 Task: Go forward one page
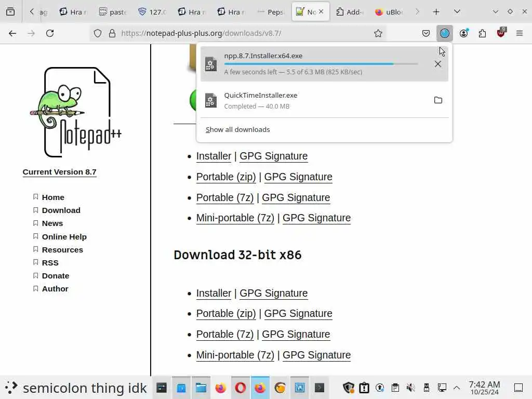pyautogui.click(x=31, y=33)
